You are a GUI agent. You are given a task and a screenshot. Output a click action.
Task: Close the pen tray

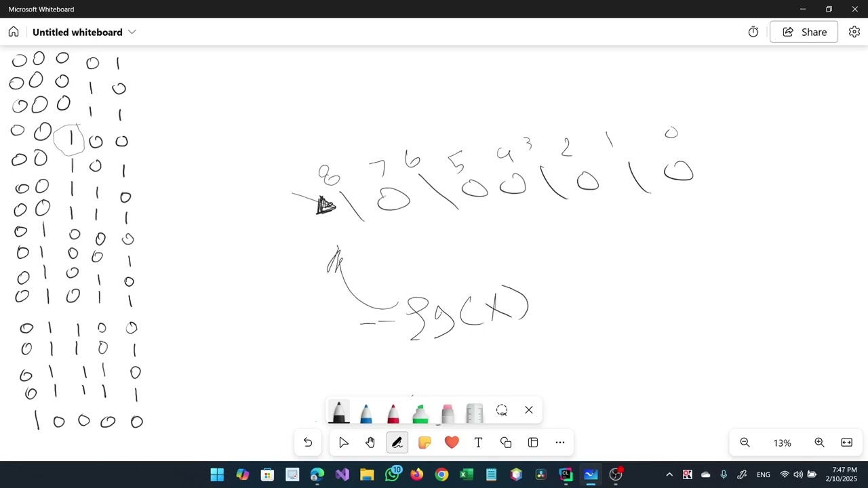pyautogui.click(x=529, y=410)
